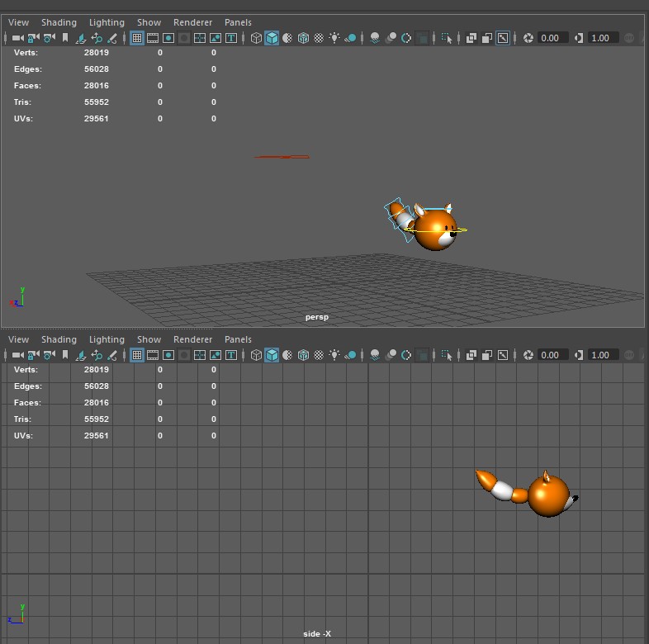The image size is (649, 644).
Task: Toggle X-Ray Active Components in persp panel
Action: point(487,38)
